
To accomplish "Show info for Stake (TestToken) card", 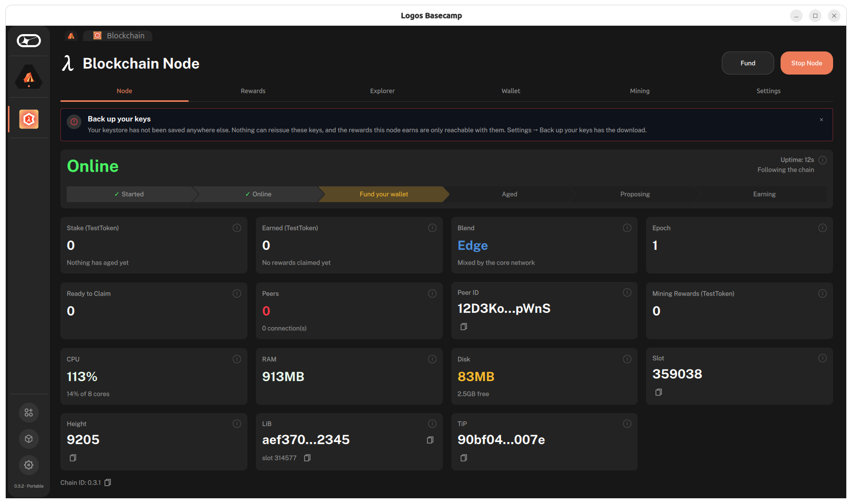I will pos(237,228).
